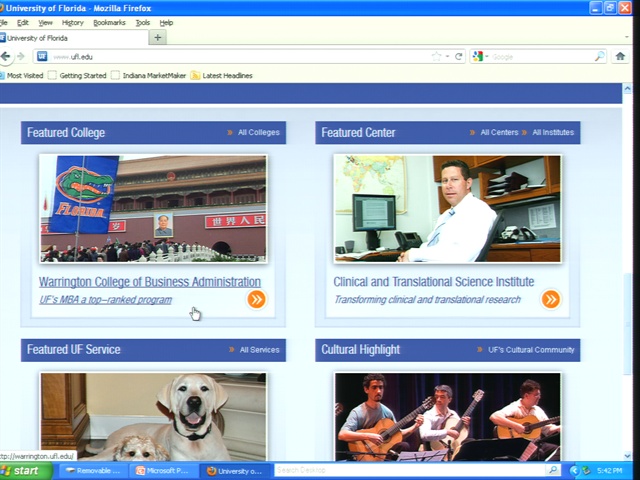
Task: Open the orange arrow under Clinical Science Institute
Action: point(550,299)
